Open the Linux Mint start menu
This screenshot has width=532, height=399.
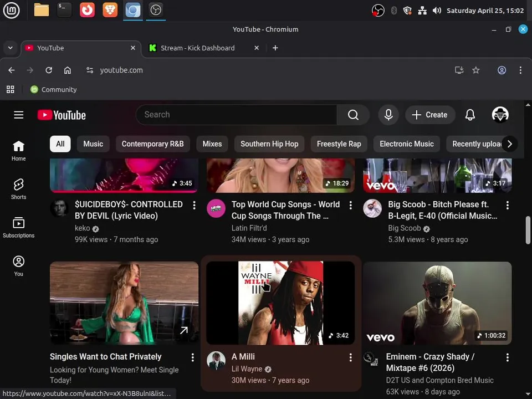11,10
